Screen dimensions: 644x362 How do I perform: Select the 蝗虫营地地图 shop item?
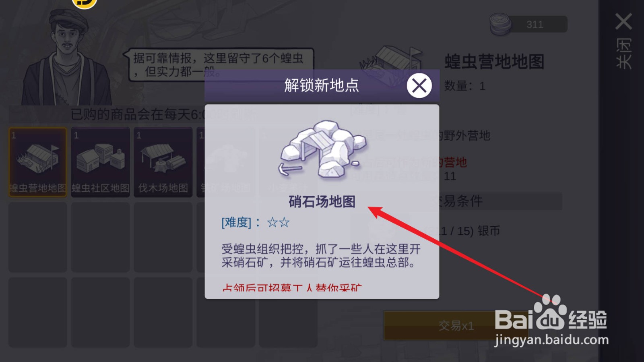point(38,162)
